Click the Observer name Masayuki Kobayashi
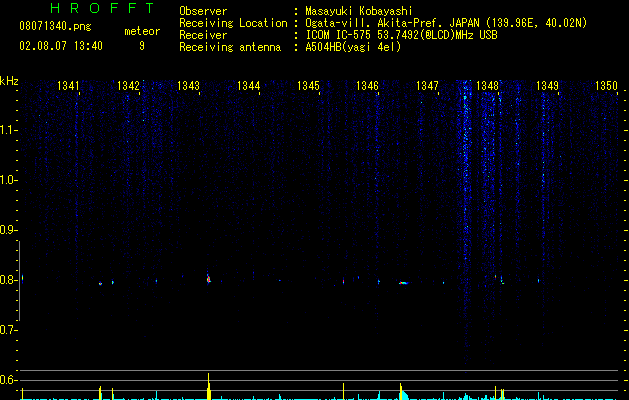The height and width of the screenshot is (400, 629). coord(359,11)
